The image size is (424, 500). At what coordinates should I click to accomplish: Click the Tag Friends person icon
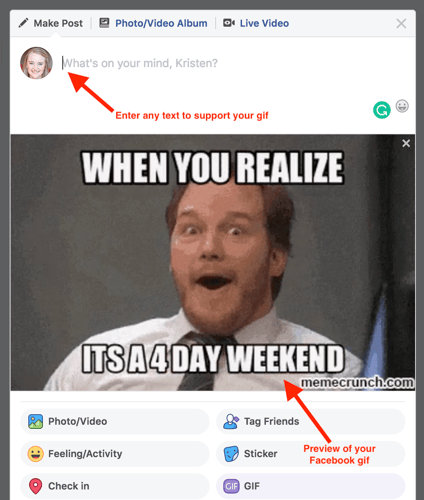pyautogui.click(x=231, y=421)
